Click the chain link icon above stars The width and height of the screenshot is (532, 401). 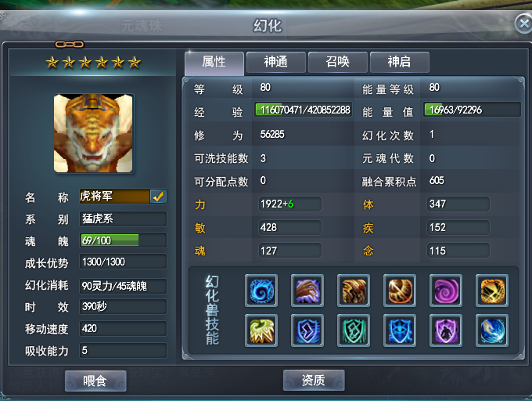70,44
